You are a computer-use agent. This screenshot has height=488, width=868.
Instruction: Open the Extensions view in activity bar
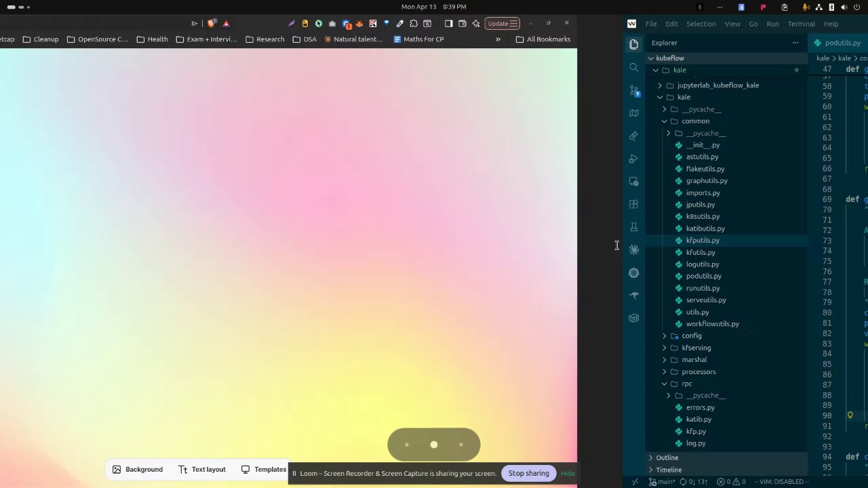634,204
